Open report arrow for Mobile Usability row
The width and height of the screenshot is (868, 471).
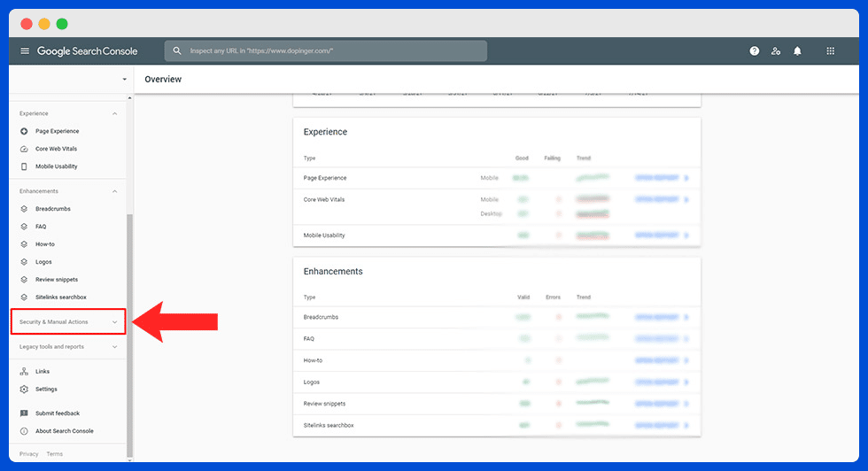[x=686, y=235]
